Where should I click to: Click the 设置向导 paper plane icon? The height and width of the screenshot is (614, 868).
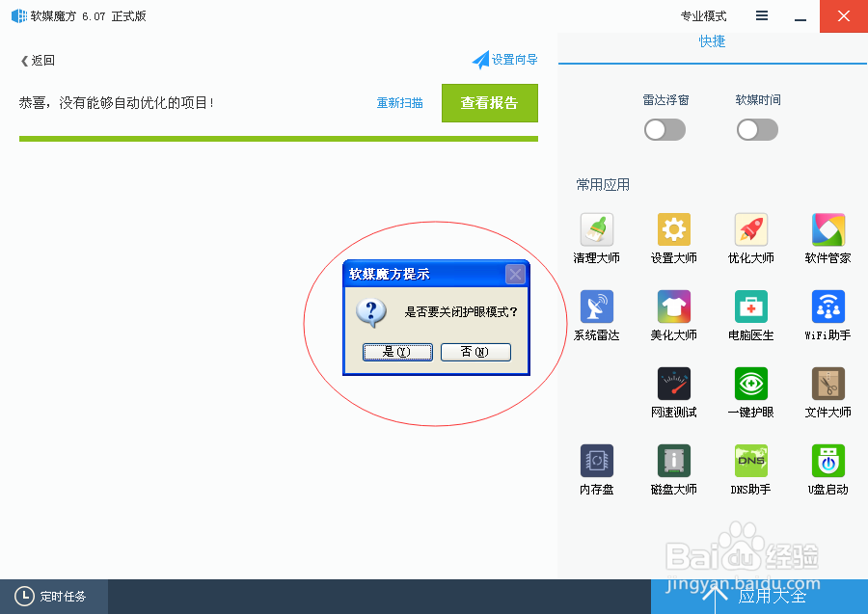480,60
